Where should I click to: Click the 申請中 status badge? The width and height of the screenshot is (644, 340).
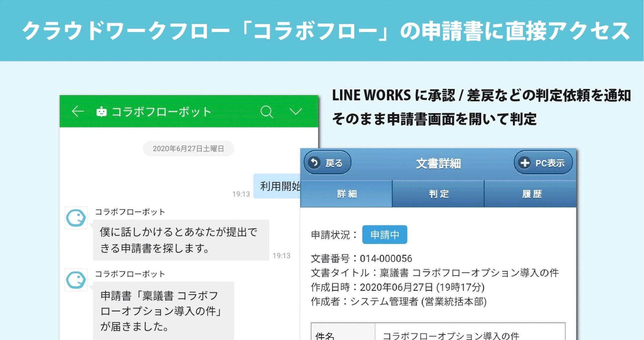385,235
